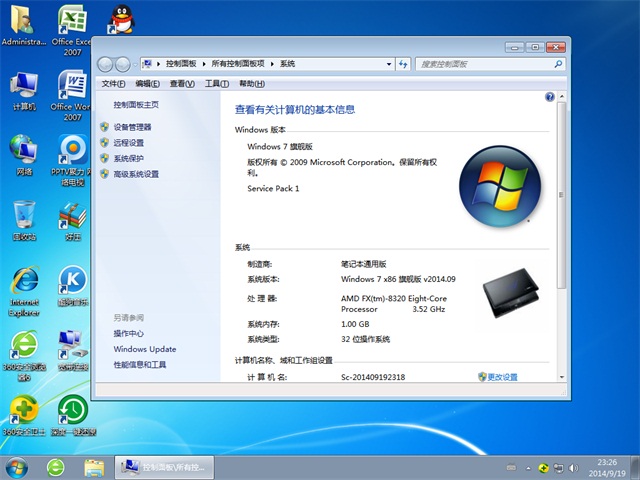Open the Windows Start orb
This screenshot has height=480, width=640.
tap(17, 468)
